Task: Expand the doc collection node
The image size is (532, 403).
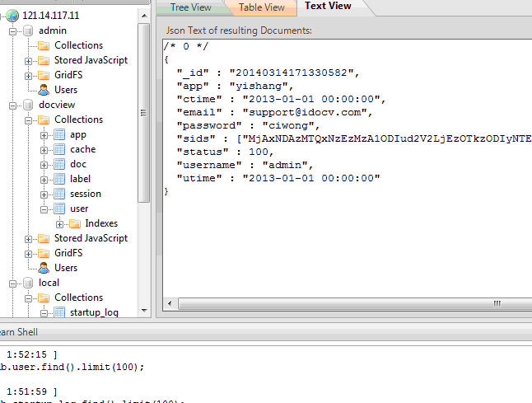Action: click(44, 166)
